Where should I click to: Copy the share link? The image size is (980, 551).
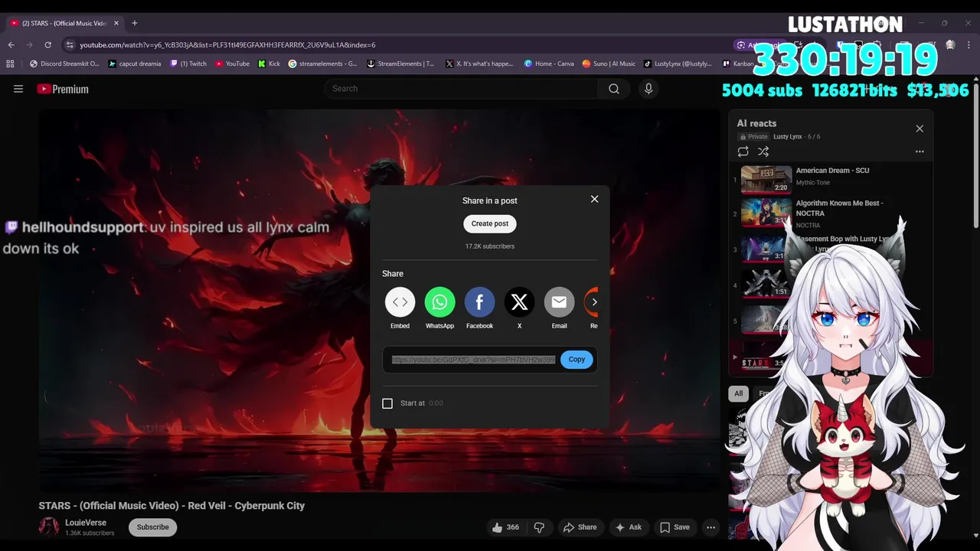pos(577,360)
